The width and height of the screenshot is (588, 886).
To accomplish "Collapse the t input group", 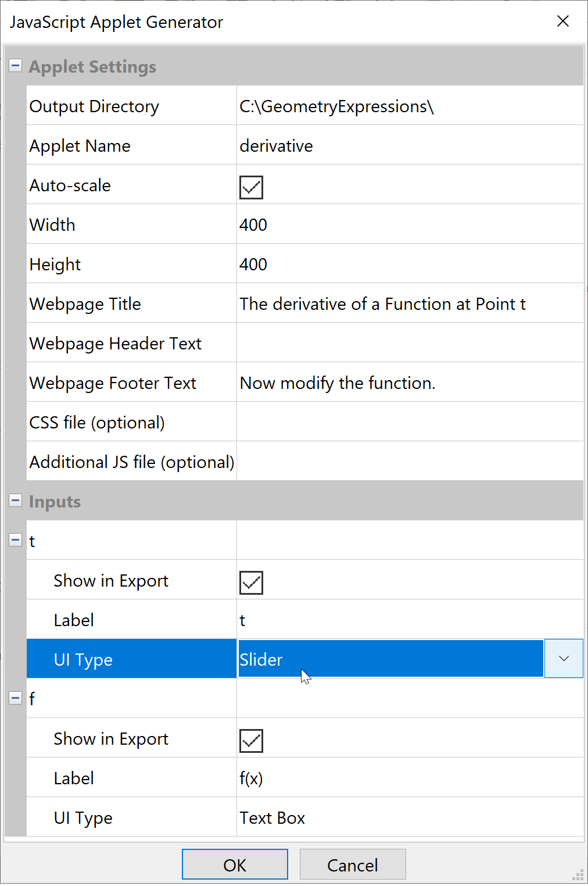I will pyautogui.click(x=15, y=540).
